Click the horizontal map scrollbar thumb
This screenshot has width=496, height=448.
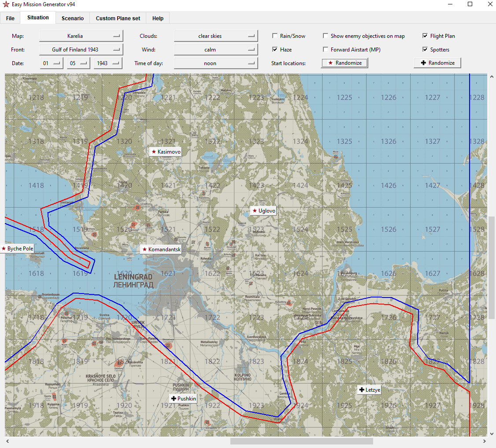[x=301, y=441]
